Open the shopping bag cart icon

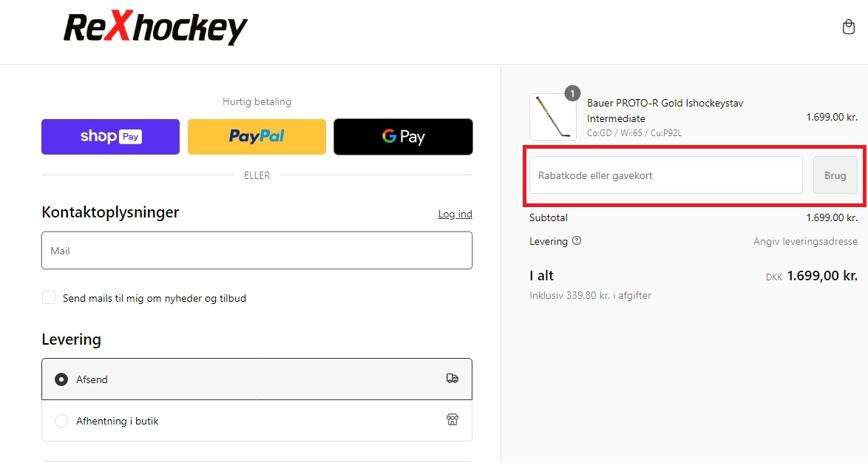point(849,27)
